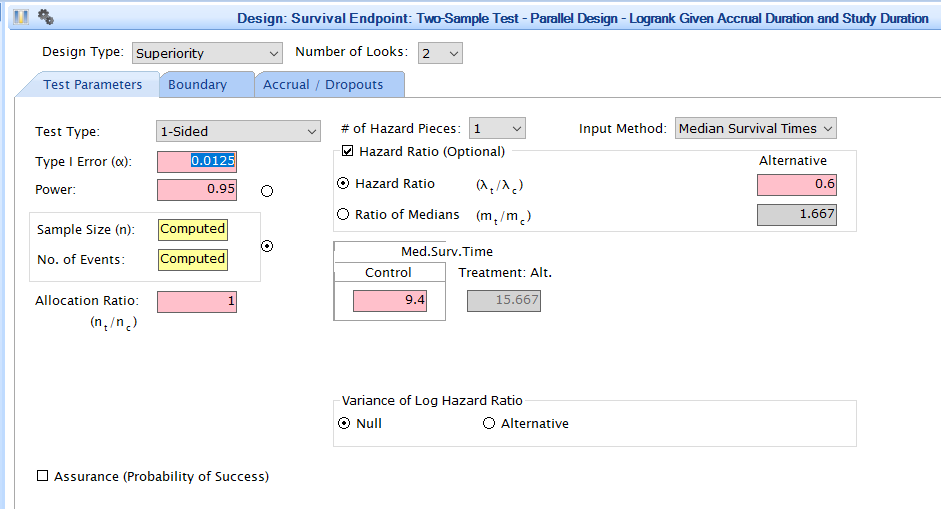The height and width of the screenshot is (509, 941).
Task: Choose Alternative for variance of log hazard ratio
Action: (489, 423)
